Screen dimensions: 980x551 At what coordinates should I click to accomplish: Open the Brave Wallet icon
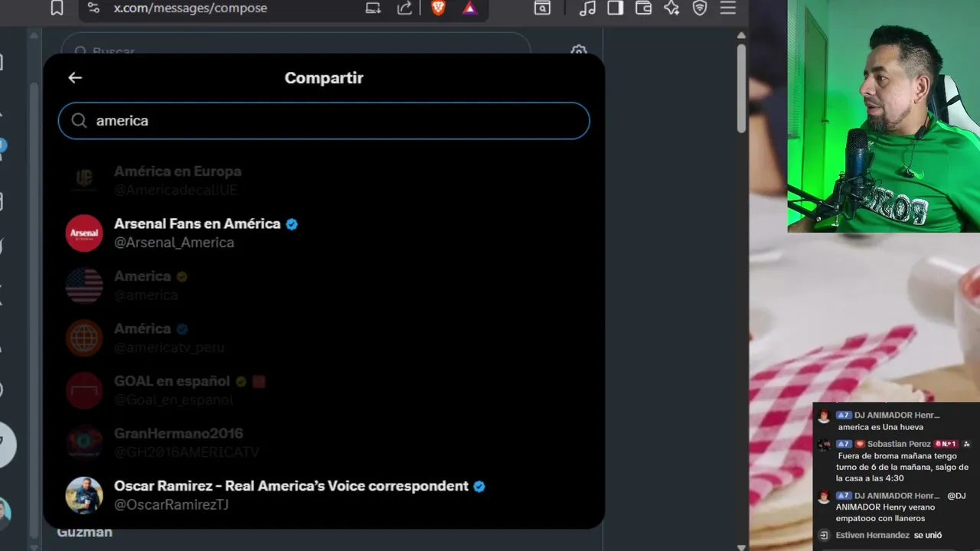coord(643,8)
